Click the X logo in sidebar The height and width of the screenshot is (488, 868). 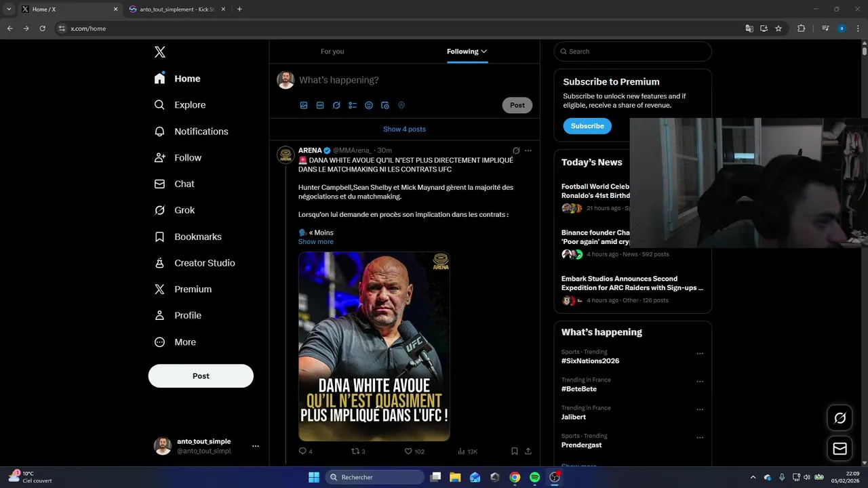(159, 52)
